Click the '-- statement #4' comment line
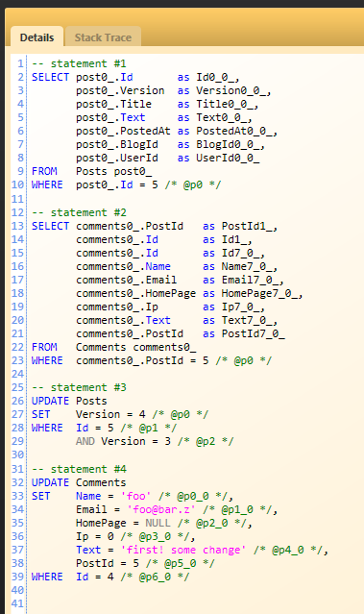This screenshot has width=364, height=614. (79, 469)
